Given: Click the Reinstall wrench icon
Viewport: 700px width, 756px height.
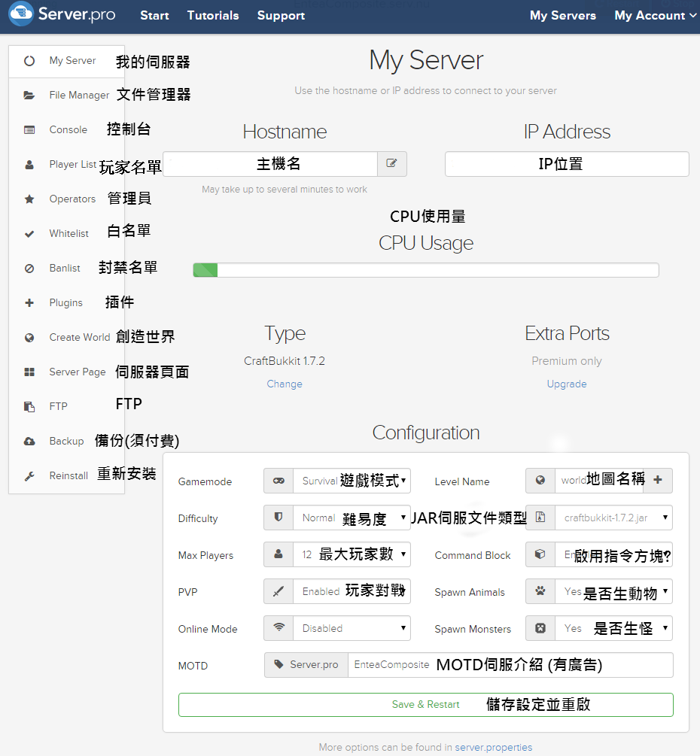Looking at the screenshot, I should point(29,476).
